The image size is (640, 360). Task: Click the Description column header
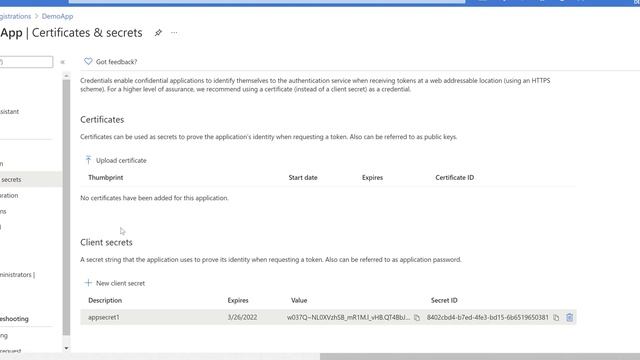coord(105,300)
